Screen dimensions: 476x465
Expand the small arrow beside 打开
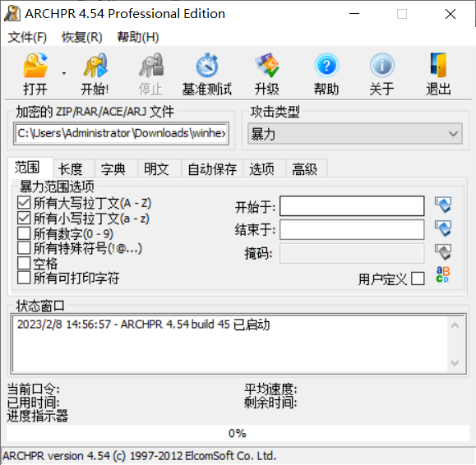point(64,73)
